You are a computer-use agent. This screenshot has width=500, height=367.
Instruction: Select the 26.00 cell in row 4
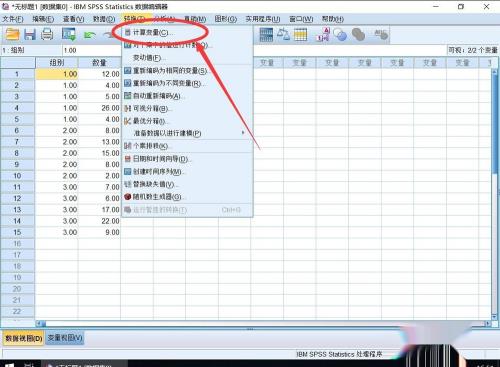click(x=99, y=108)
